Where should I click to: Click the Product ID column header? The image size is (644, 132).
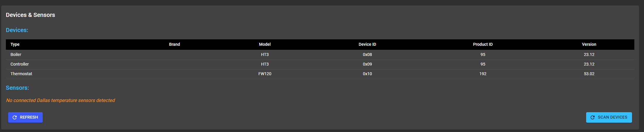tap(483, 44)
